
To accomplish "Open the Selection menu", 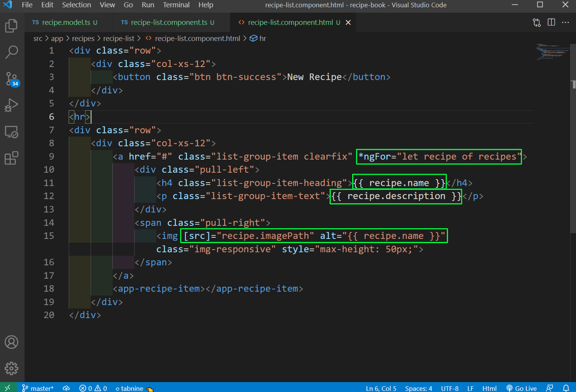I will pyautogui.click(x=77, y=5).
